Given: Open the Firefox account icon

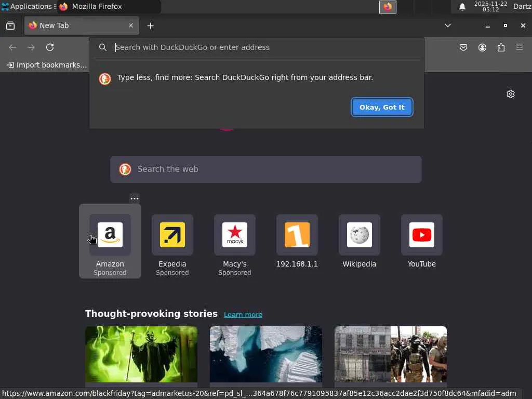Looking at the screenshot, I should [x=482, y=47].
